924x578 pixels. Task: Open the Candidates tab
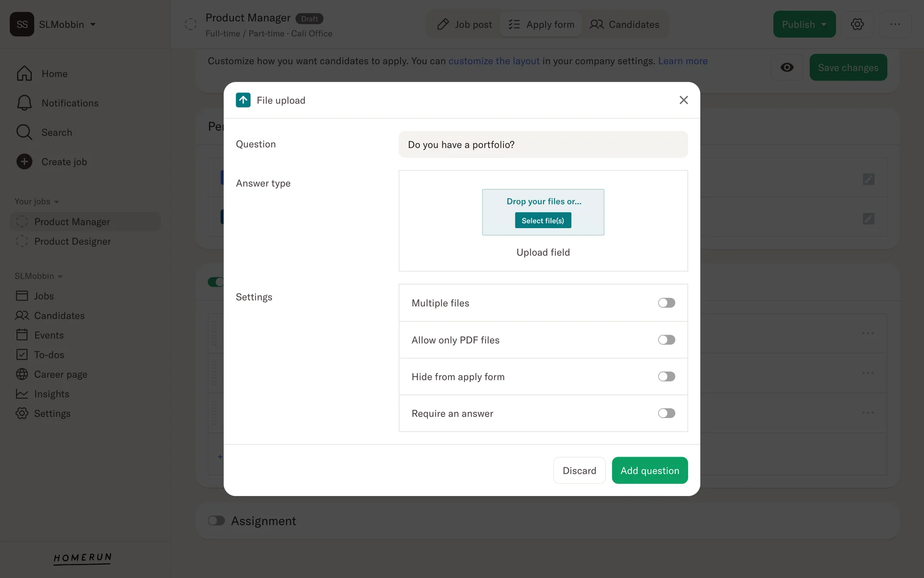(624, 25)
